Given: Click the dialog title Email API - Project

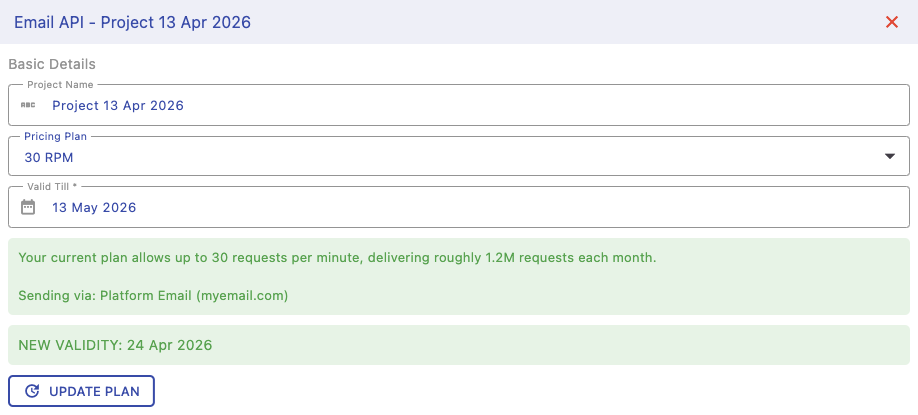Looking at the screenshot, I should (x=132, y=22).
